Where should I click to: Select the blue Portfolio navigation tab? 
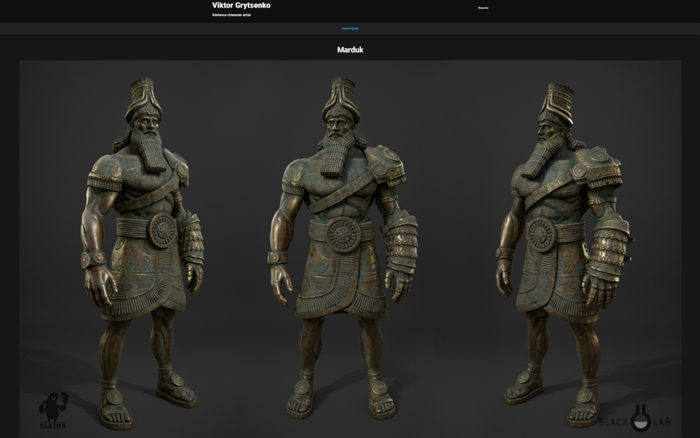[x=350, y=29]
